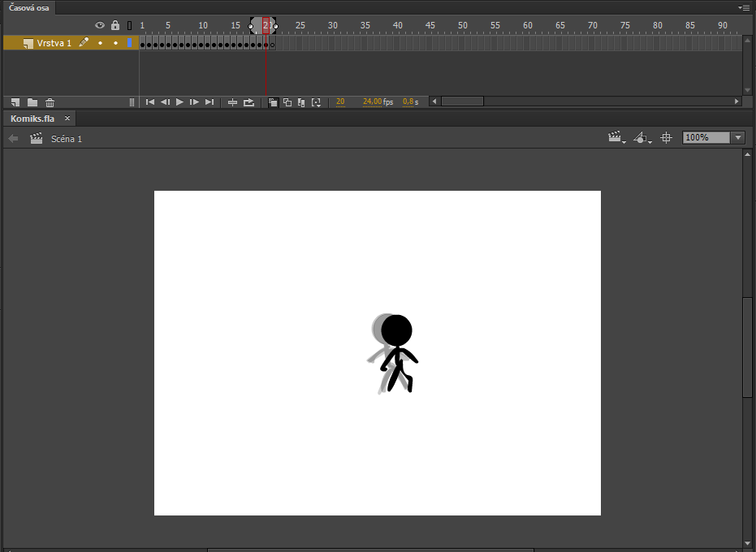Open the timeline panel options menu
The image size is (756, 552).
tap(744, 7)
